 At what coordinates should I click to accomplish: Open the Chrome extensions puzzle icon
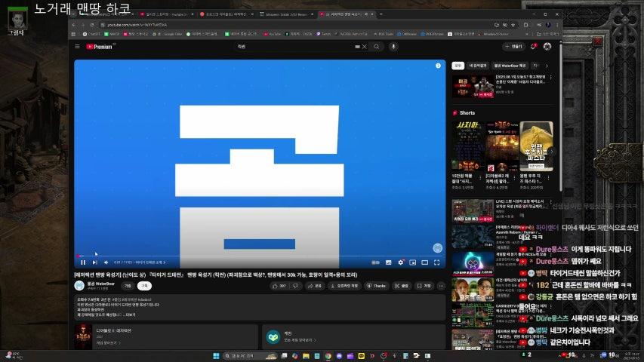(x=525, y=25)
